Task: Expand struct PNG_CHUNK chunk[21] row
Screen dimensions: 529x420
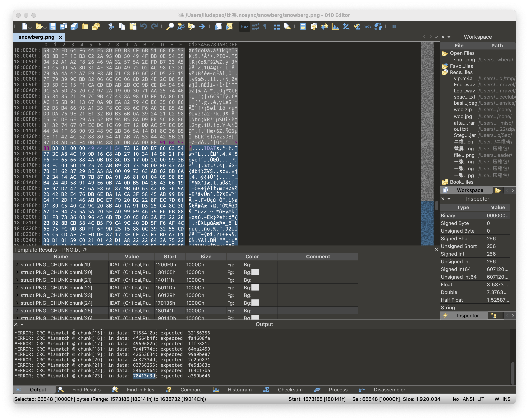Action: pos(17,280)
